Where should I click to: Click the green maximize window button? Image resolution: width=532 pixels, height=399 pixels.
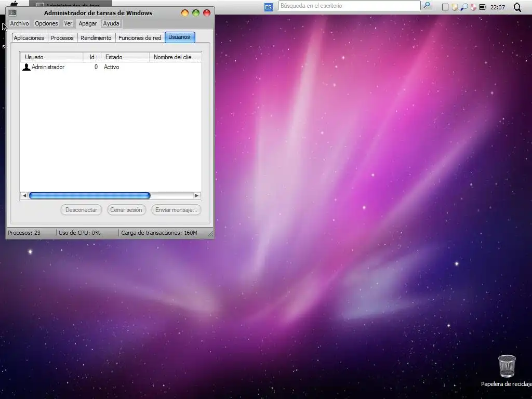(196, 13)
